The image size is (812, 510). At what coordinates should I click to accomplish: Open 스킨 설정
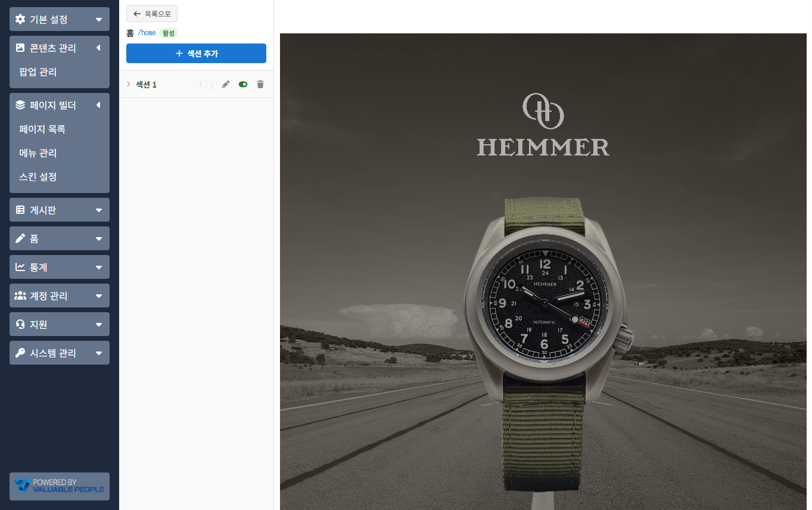pyautogui.click(x=38, y=177)
